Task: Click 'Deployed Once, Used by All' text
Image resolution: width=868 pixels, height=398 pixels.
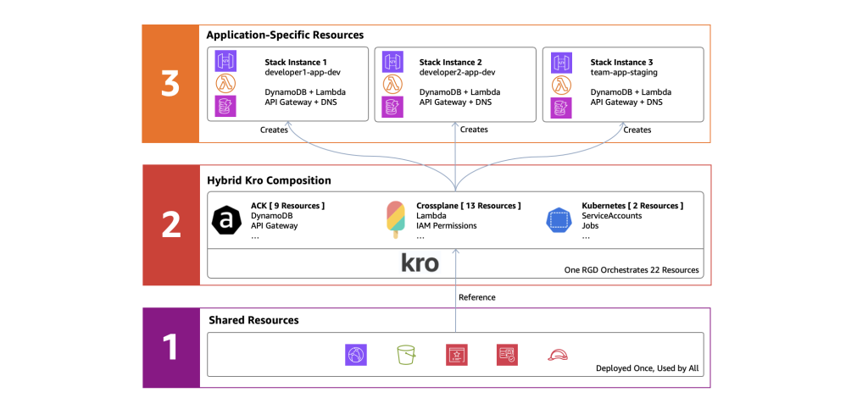Action: pyautogui.click(x=647, y=368)
